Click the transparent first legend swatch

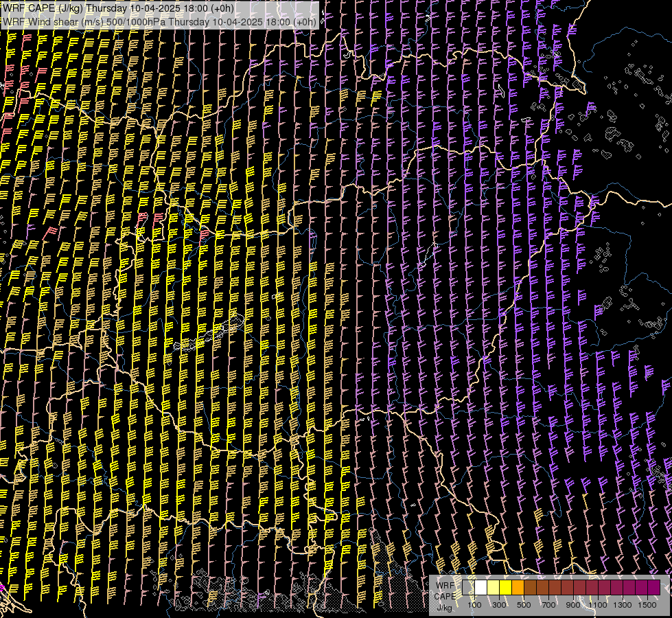click(468, 588)
